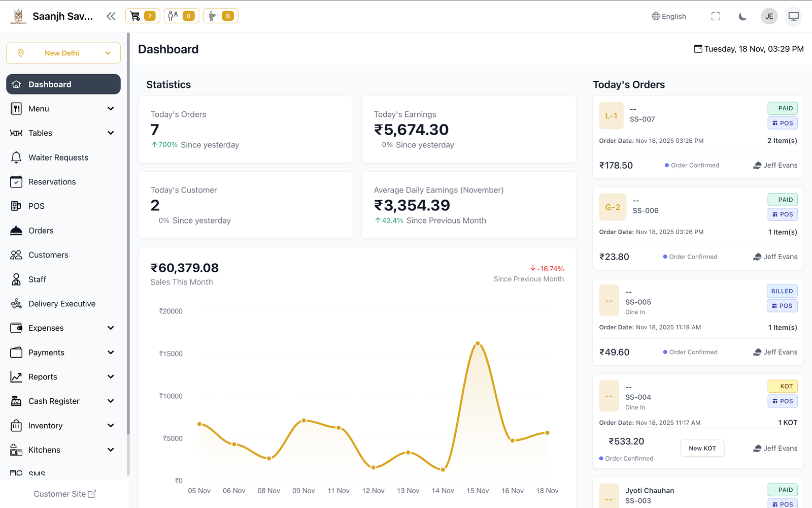Collapse the sidebar with double-chevron icon
This screenshot has height=508, width=812.
coord(111,16)
